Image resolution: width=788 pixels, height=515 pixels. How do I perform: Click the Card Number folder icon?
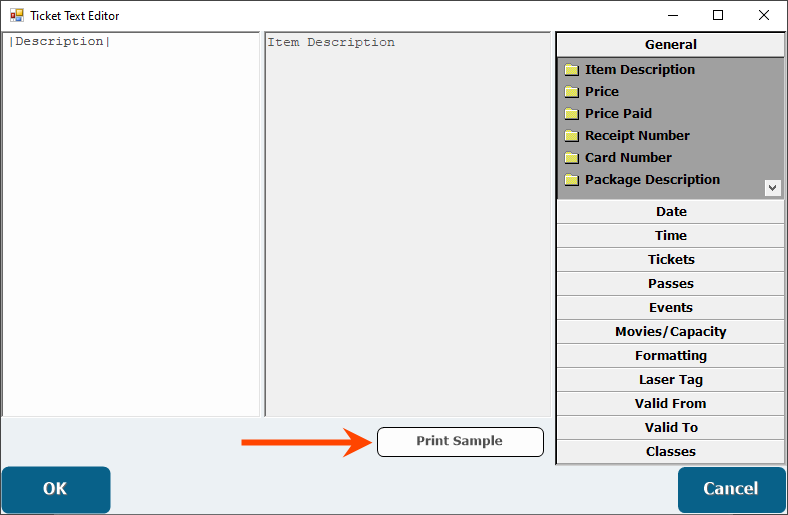[x=571, y=158]
